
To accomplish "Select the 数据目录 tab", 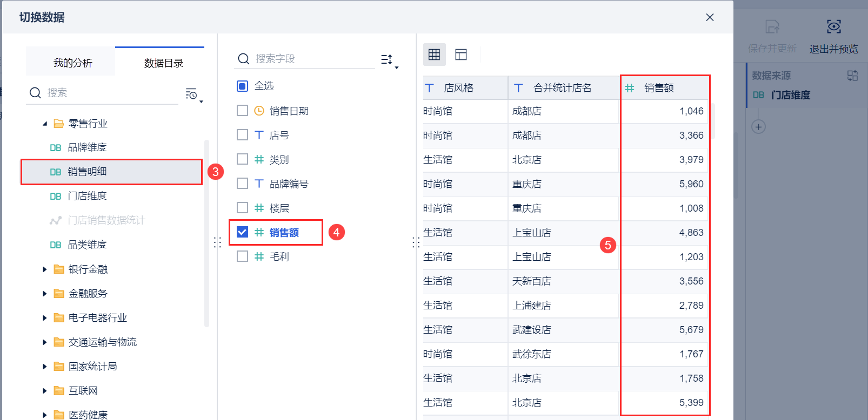I will pyautogui.click(x=163, y=63).
